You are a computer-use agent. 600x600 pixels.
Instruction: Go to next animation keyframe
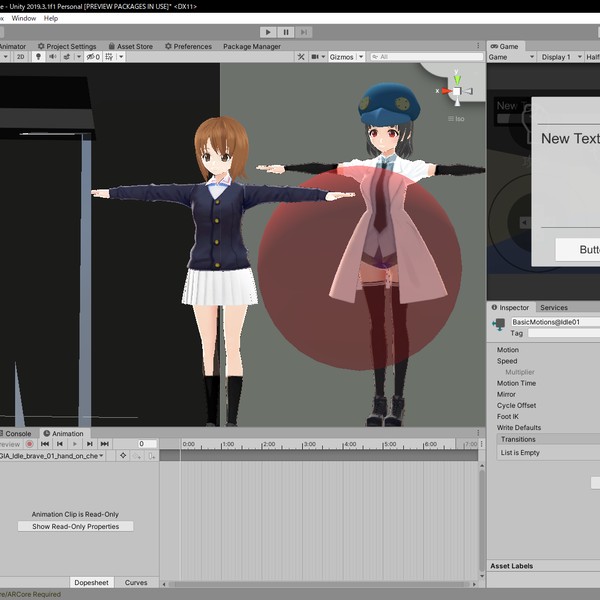(x=90, y=444)
